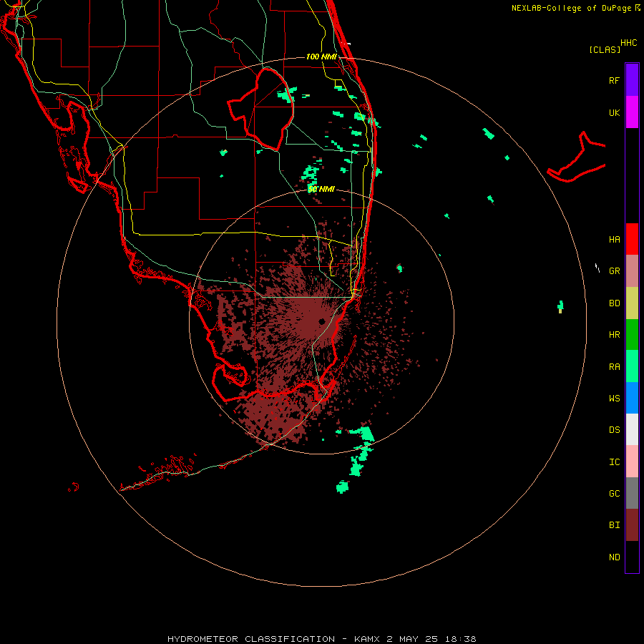Click the RA light green legend swatch
This screenshot has height=644, width=644.
632,366
